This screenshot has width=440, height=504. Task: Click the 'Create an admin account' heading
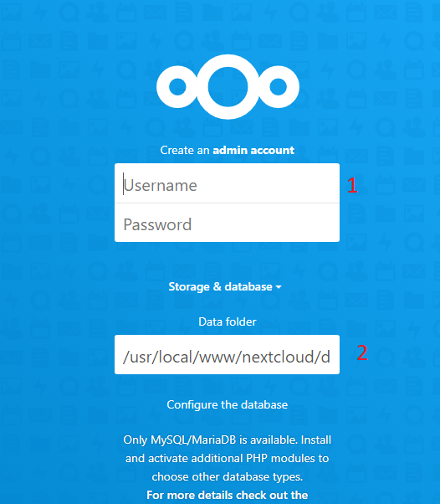[x=227, y=150]
